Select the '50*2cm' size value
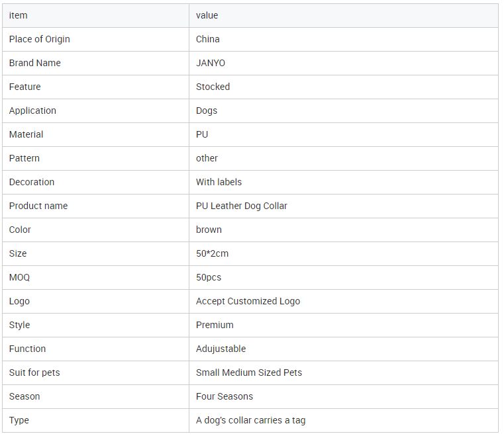Screen dimensions: 504x436 coord(212,253)
